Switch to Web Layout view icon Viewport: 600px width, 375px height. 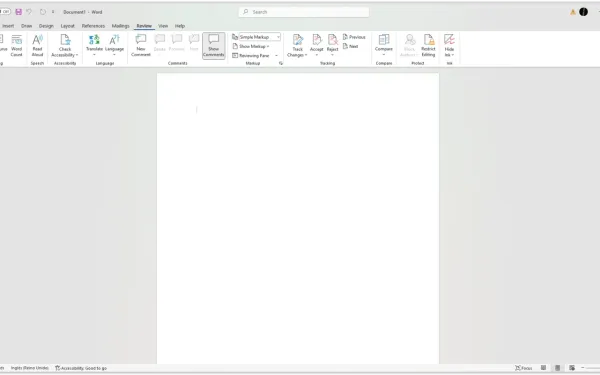[572, 368]
